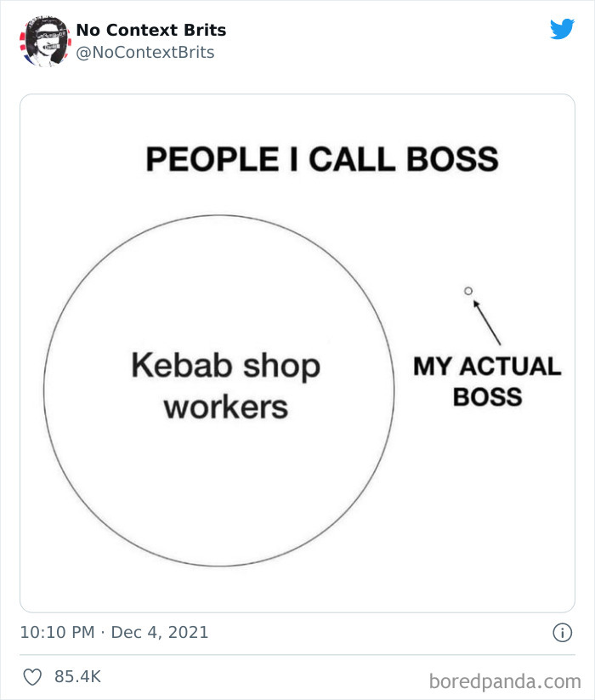Click BOSS beneath the MY ACTUAL text
Viewport: 595px width, 700px height.
(486, 396)
